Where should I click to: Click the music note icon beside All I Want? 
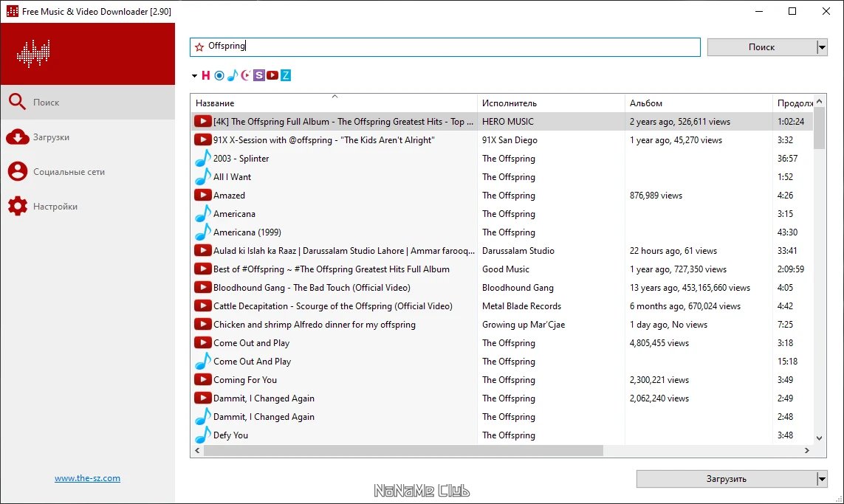[x=202, y=176]
